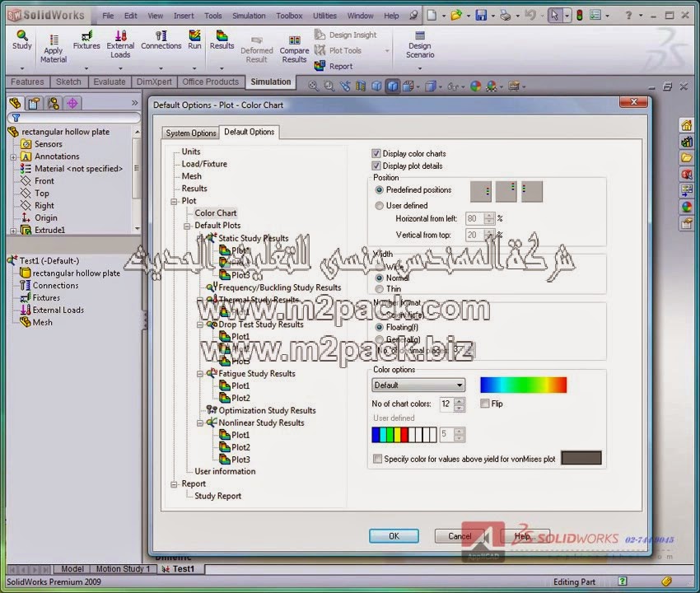Screen dimensions: 700x593
Task: Click the Rebuild traffic light icon
Action: [x=580, y=16]
